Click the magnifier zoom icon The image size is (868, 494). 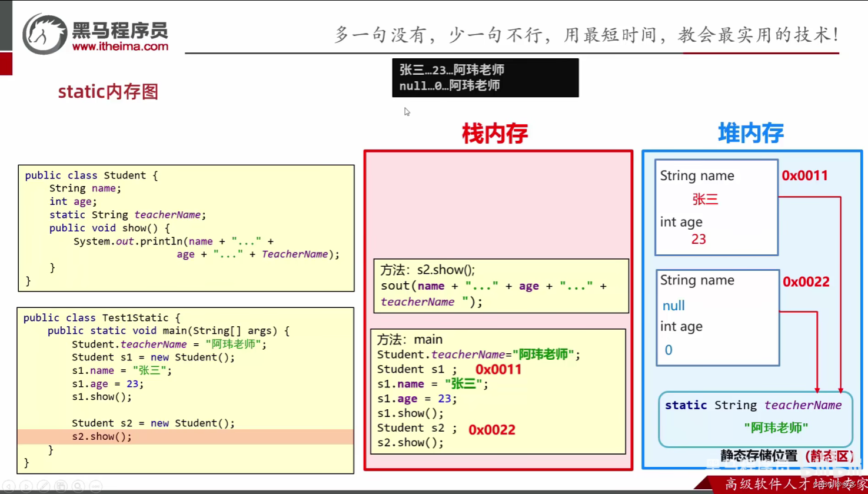click(x=78, y=486)
